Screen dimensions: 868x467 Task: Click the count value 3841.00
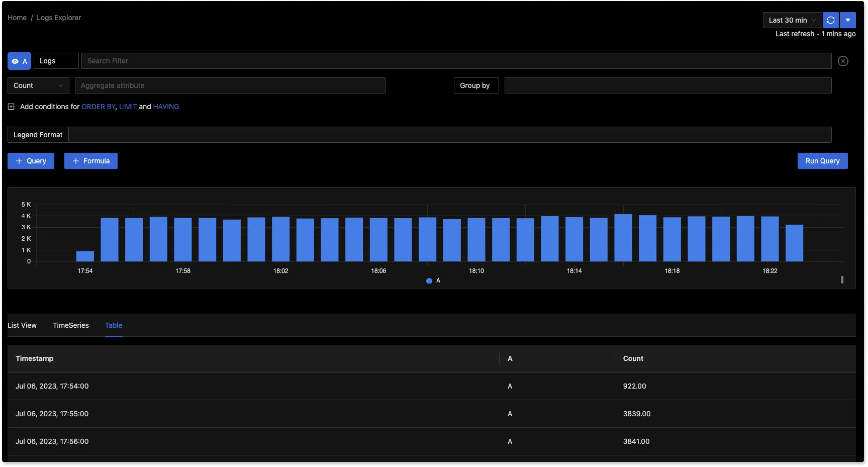pos(636,441)
